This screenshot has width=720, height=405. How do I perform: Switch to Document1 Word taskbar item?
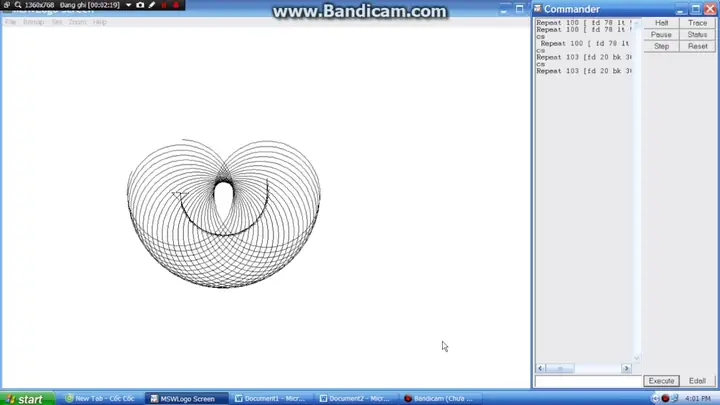coord(270,399)
